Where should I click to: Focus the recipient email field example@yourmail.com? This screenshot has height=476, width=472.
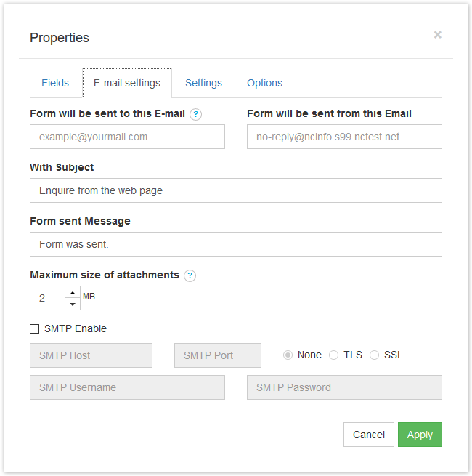point(127,137)
